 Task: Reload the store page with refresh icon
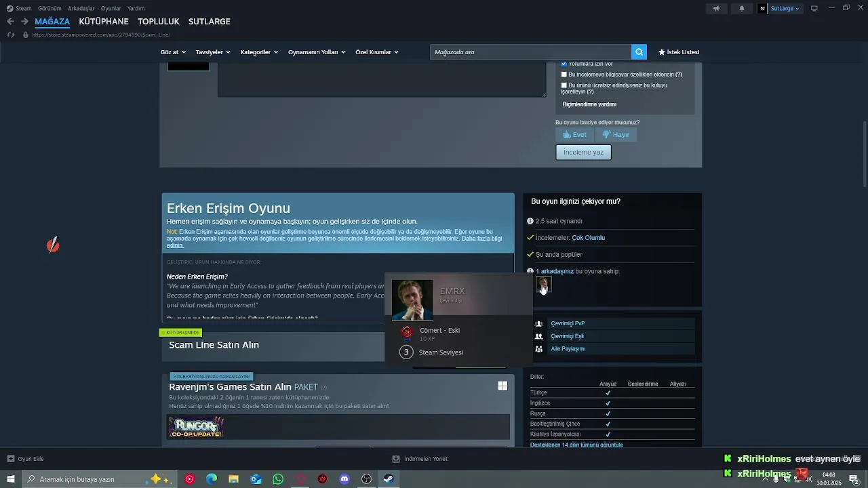pos(10,35)
